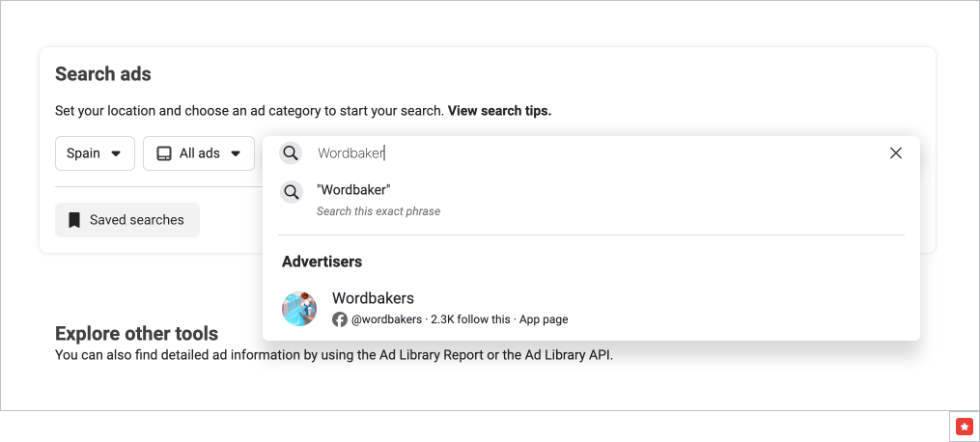Click the "Explore other tools" heading
This screenshot has width=980, height=442.
[x=136, y=334]
